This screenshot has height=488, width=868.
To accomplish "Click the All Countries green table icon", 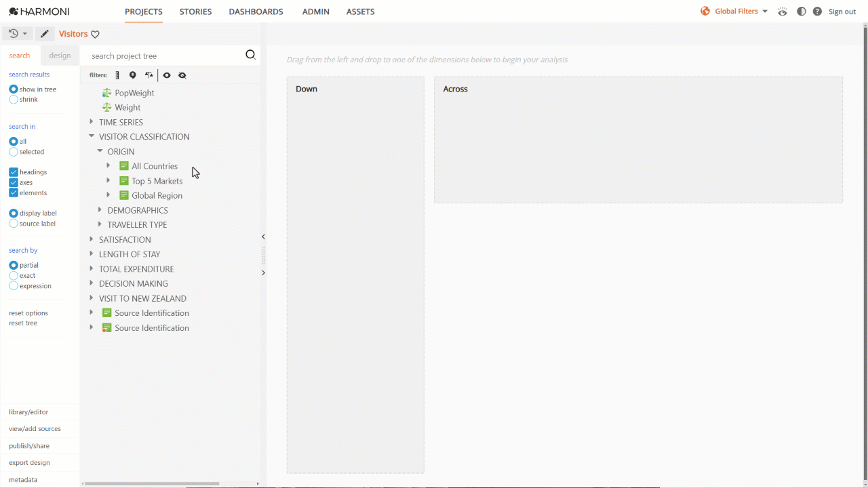I will [x=124, y=166].
